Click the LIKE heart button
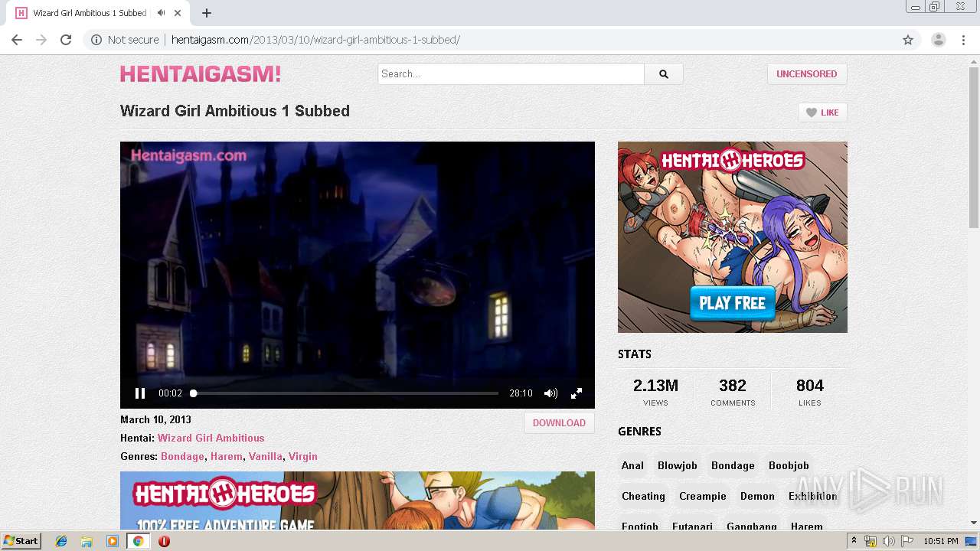980x551 pixels. [x=822, y=112]
